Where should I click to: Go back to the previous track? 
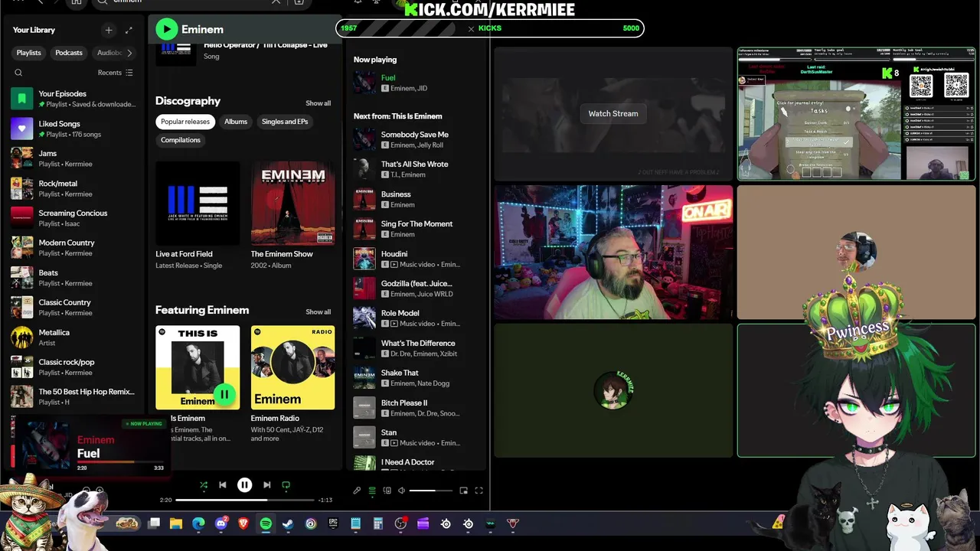pyautogui.click(x=222, y=485)
